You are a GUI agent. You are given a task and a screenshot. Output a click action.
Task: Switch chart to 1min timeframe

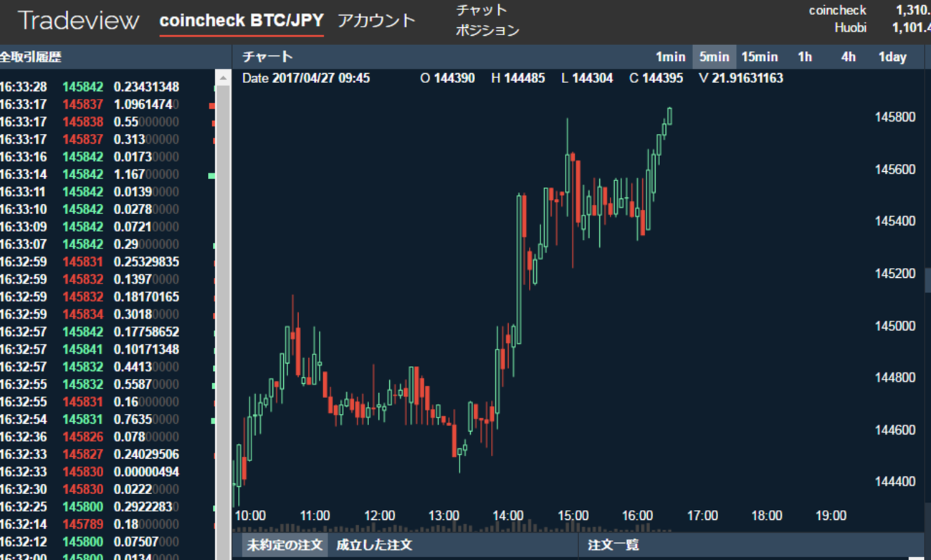point(669,57)
